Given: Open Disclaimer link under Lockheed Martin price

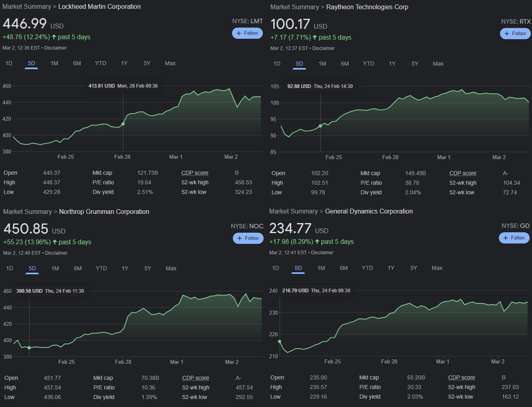Looking at the screenshot, I should point(56,48).
